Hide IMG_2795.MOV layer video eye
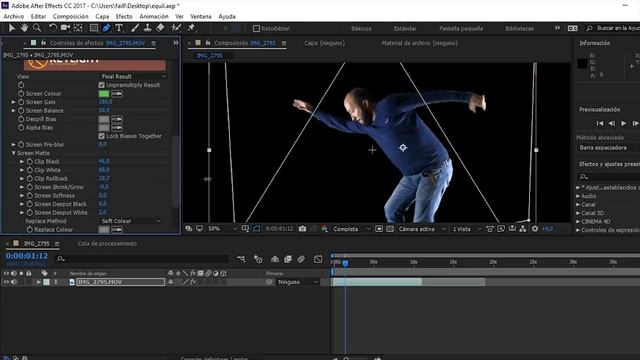Screen dimensions: 640x360 point(6,282)
